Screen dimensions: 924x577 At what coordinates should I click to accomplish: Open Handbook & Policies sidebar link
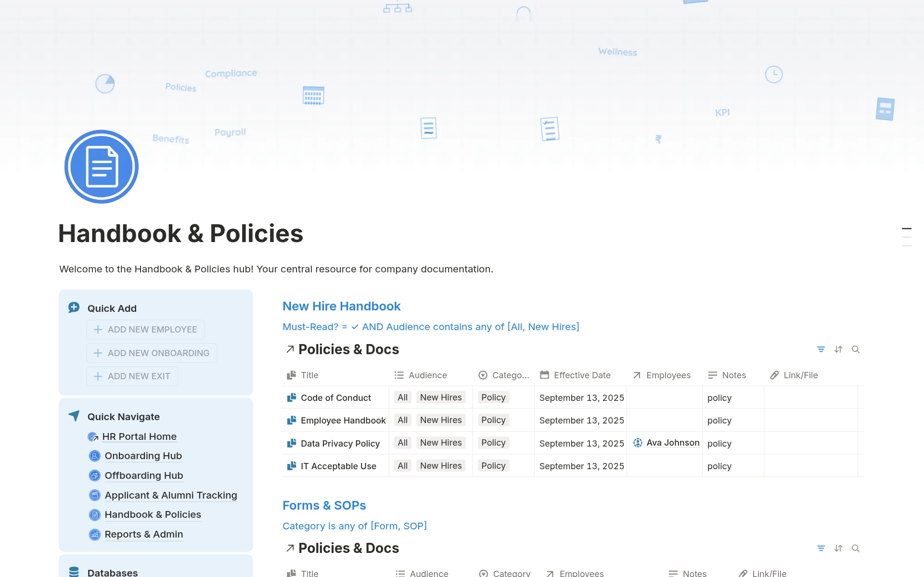[153, 514]
